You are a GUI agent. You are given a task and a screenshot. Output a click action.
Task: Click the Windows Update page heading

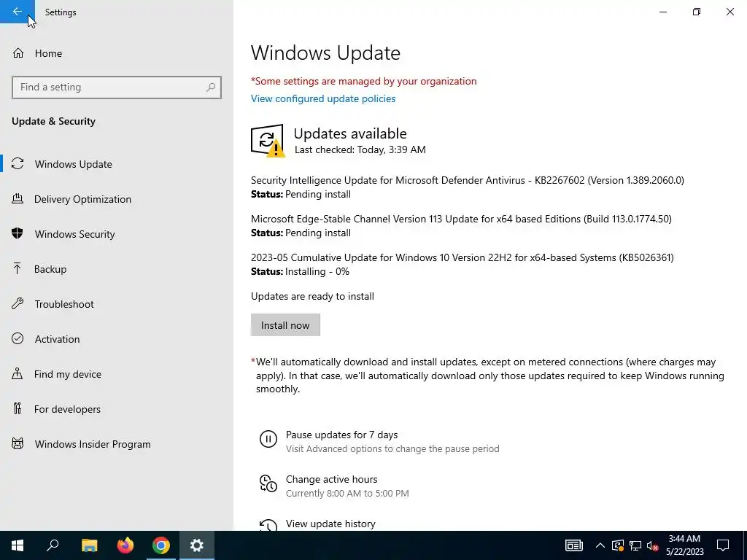coord(325,52)
